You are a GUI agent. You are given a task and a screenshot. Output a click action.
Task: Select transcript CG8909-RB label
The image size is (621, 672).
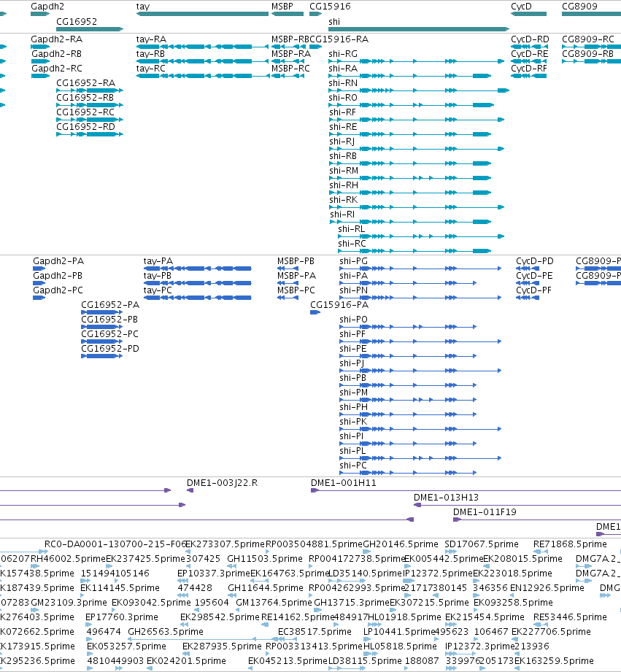587,53
